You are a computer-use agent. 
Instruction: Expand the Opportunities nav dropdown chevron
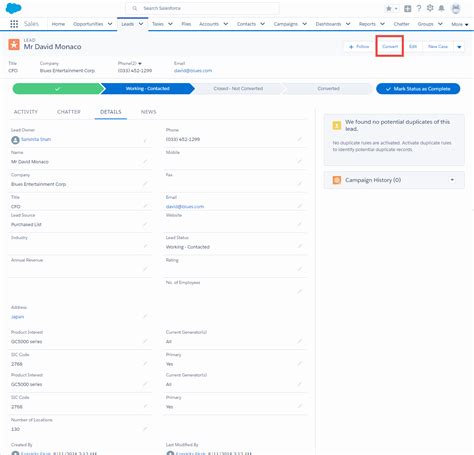pyautogui.click(x=110, y=24)
